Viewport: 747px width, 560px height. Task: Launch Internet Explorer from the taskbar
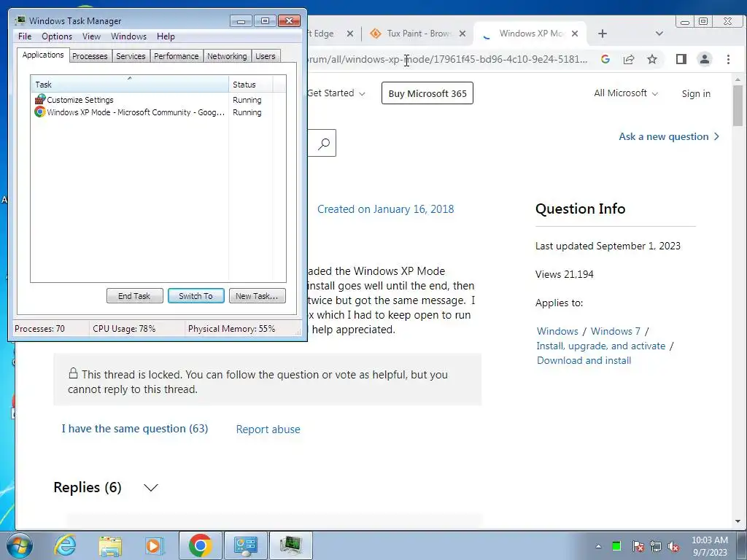point(65,545)
